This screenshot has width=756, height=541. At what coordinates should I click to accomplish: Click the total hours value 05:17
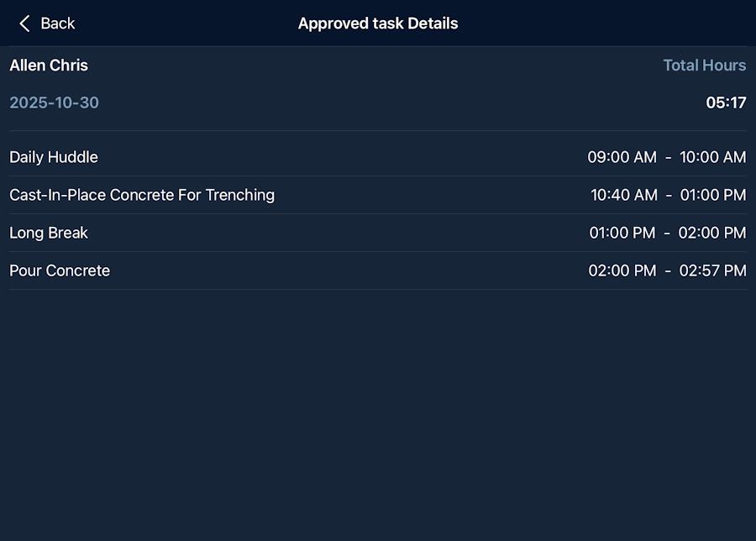point(726,102)
